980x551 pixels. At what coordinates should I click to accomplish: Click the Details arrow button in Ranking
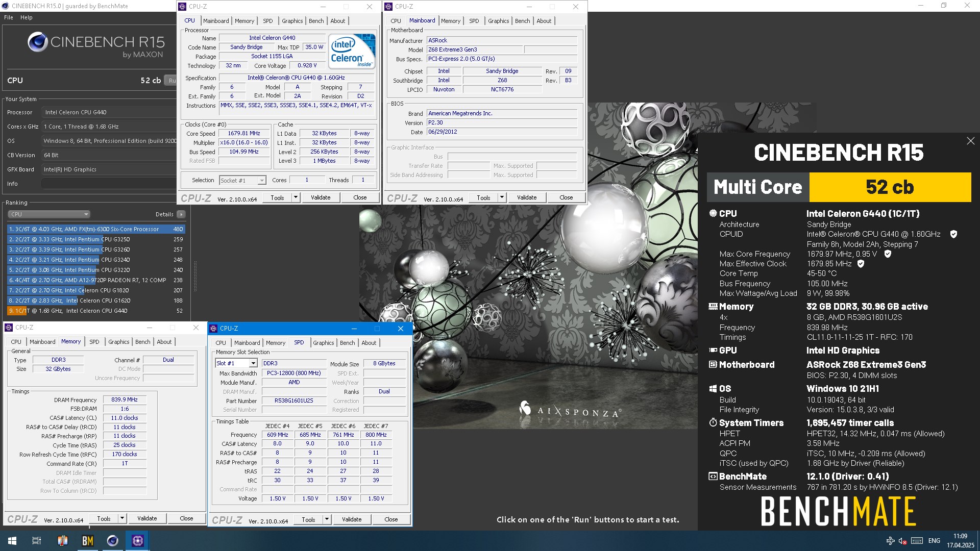tap(181, 214)
